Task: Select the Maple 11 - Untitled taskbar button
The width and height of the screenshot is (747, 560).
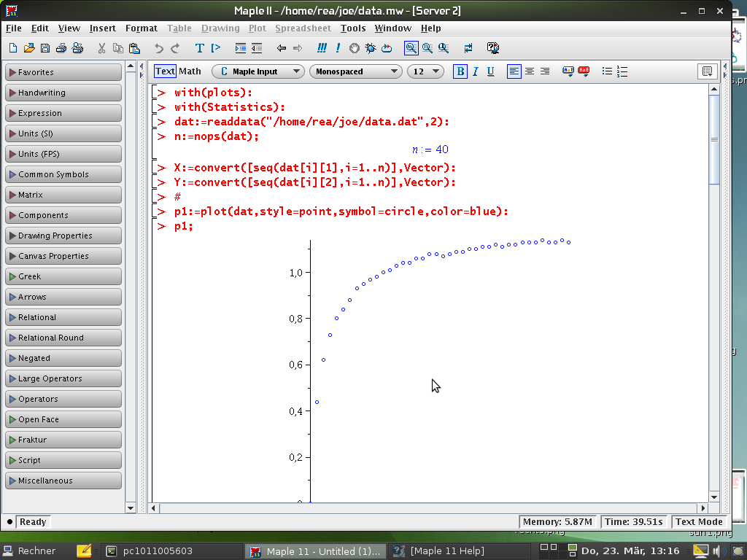Action: coord(315,551)
